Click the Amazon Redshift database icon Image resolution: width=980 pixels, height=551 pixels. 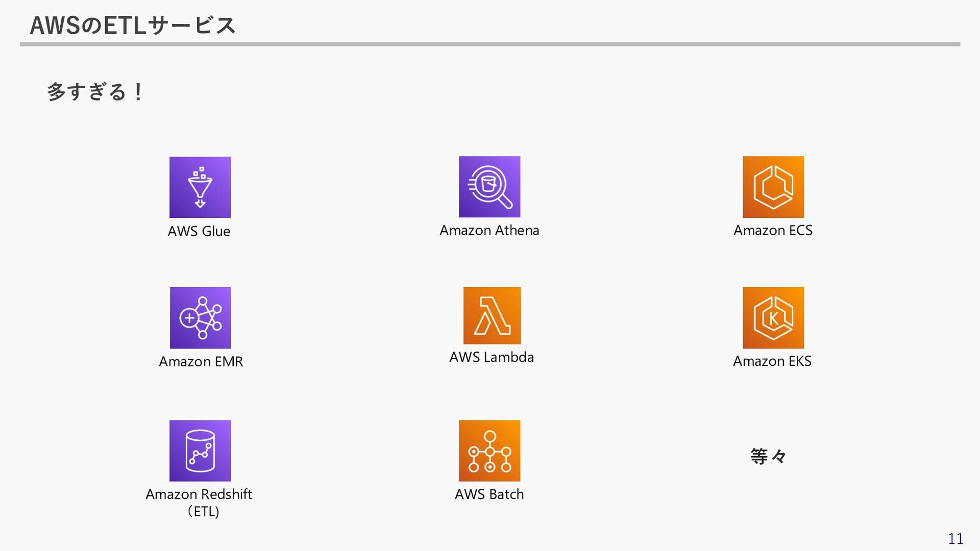click(200, 451)
